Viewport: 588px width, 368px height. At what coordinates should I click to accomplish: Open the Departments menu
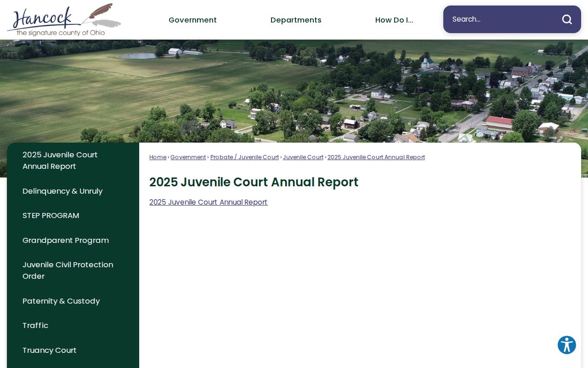click(x=296, y=20)
